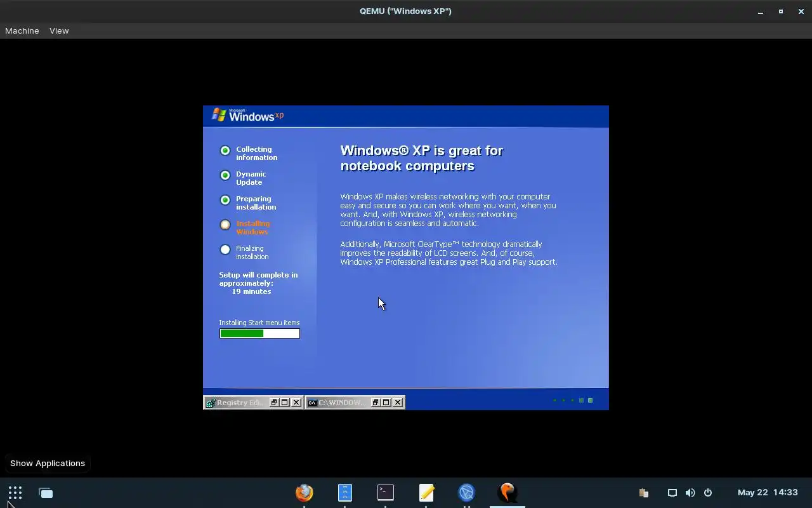Click the command prompt icon on C:\WINDOW... bar
812x508 pixels.
[x=312, y=403]
